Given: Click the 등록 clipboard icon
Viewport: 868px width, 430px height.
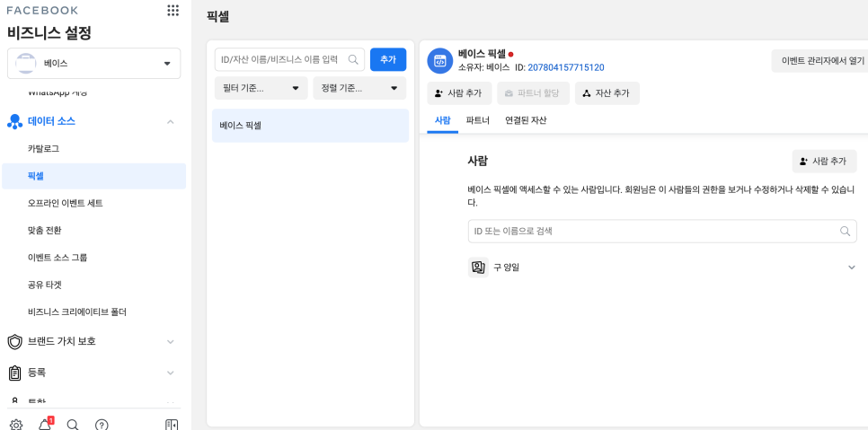Looking at the screenshot, I should [15, 373].
